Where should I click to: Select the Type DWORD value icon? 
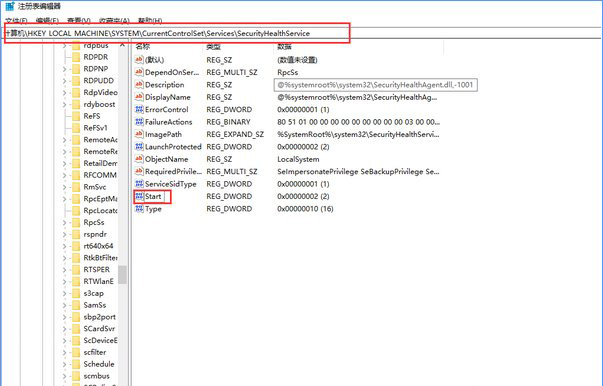[139, 209]
